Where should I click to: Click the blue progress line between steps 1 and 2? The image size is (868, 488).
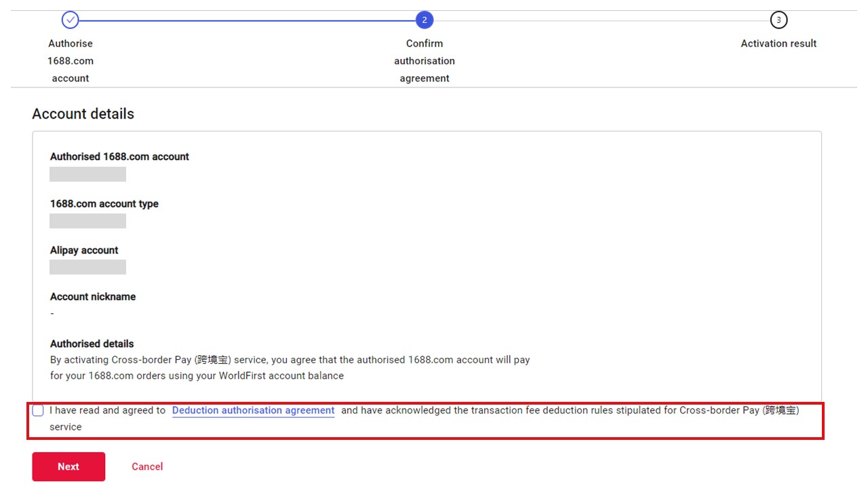coord(248,20)
